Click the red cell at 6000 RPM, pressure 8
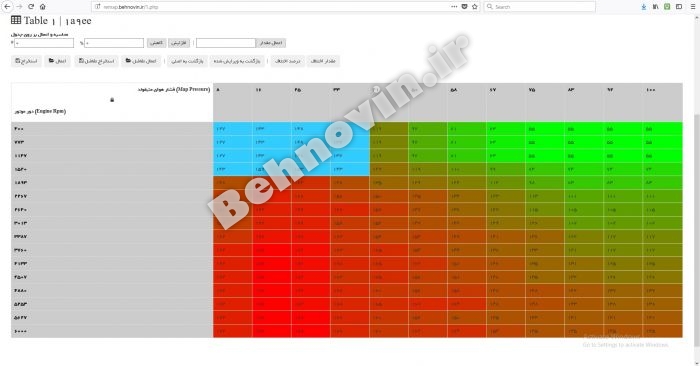 233,331
